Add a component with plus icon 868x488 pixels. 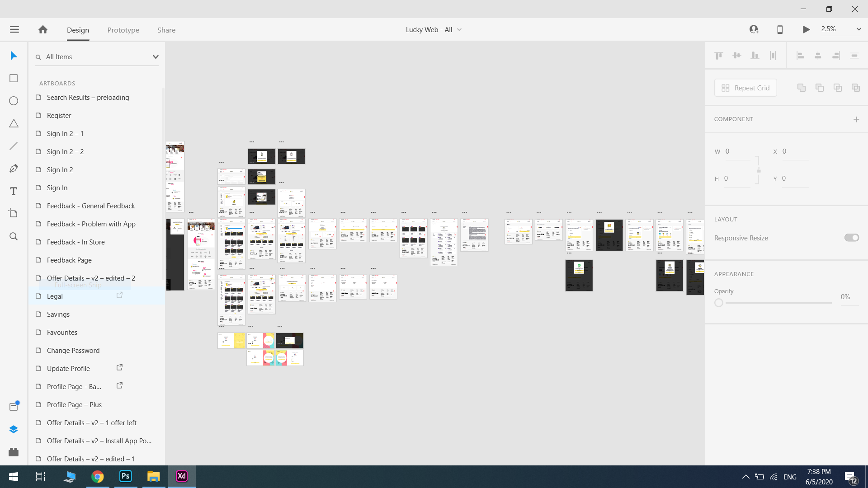[856, 119]
